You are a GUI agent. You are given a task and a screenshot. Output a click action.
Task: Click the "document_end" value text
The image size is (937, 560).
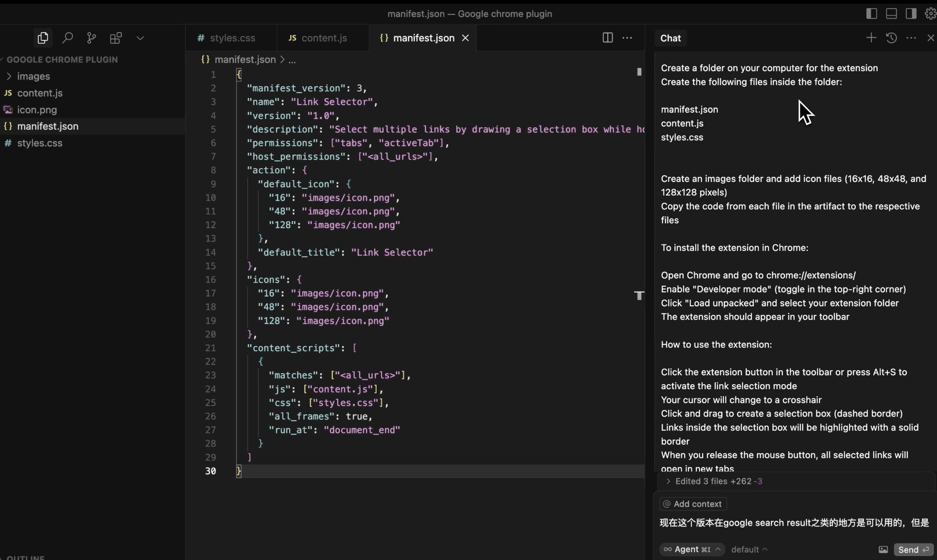point(362,430)
